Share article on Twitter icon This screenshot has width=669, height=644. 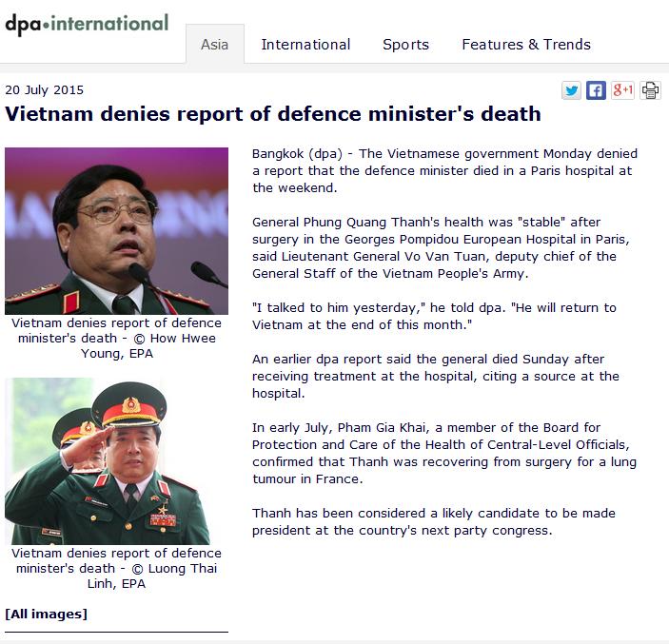(x=571, y=90)
